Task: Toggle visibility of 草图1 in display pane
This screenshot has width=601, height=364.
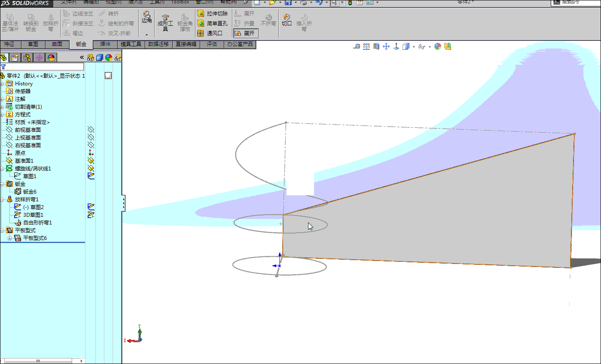Action: [91, 176]
